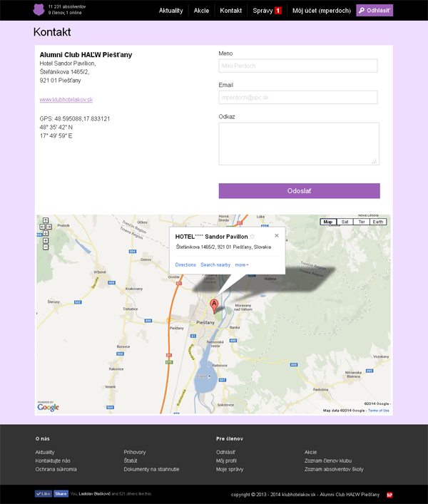Open footer link Dokumenty na stiahnutie

point(151,469)
